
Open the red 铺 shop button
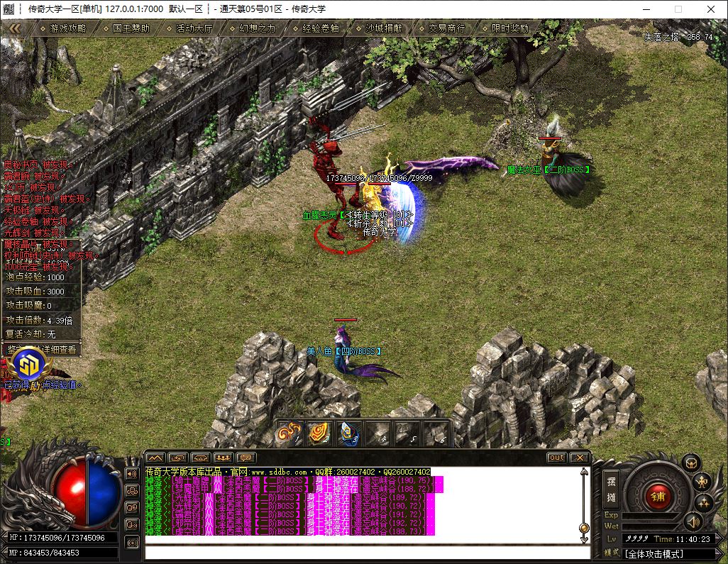[658, 496]
